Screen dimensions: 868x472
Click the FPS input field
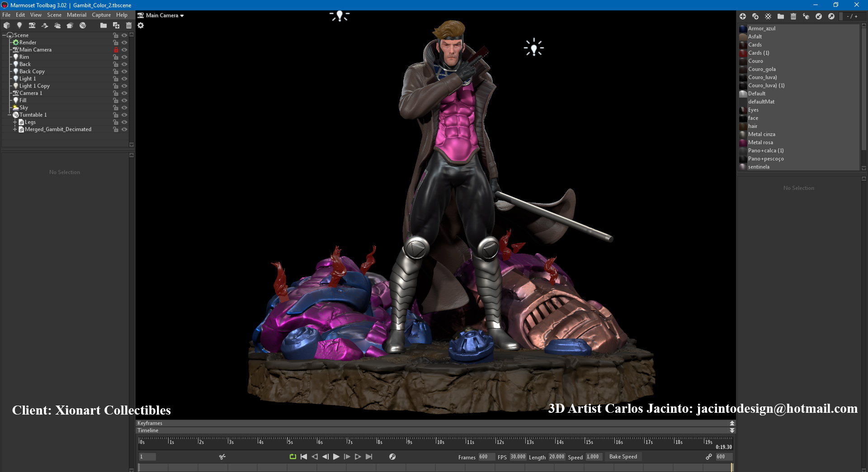tap(518, 457)
